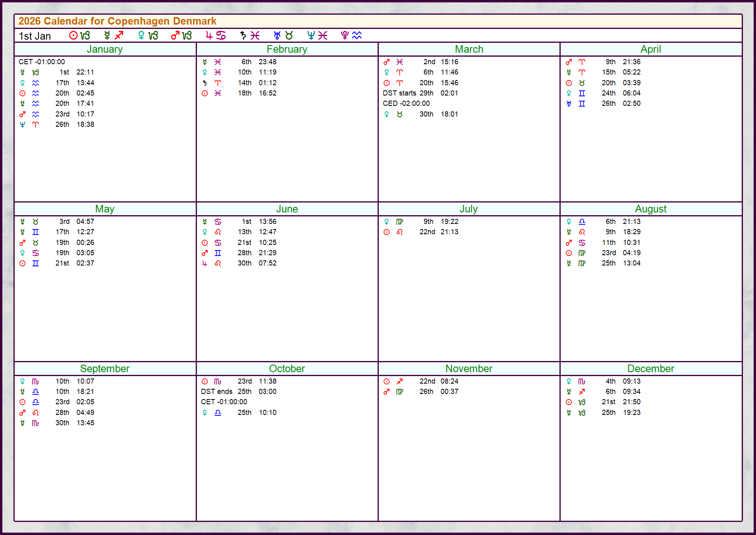Click the 1st Jan date label

click(x=35, y=36)
